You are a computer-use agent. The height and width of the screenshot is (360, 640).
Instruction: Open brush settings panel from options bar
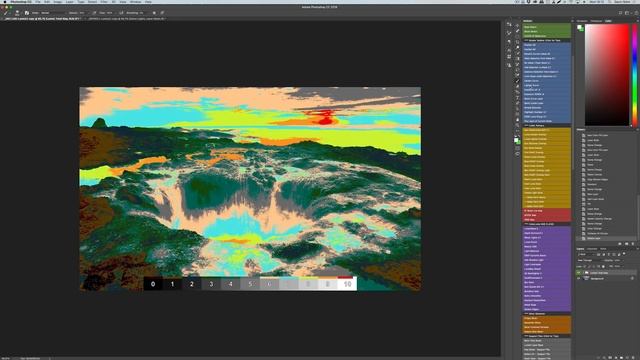27,13
